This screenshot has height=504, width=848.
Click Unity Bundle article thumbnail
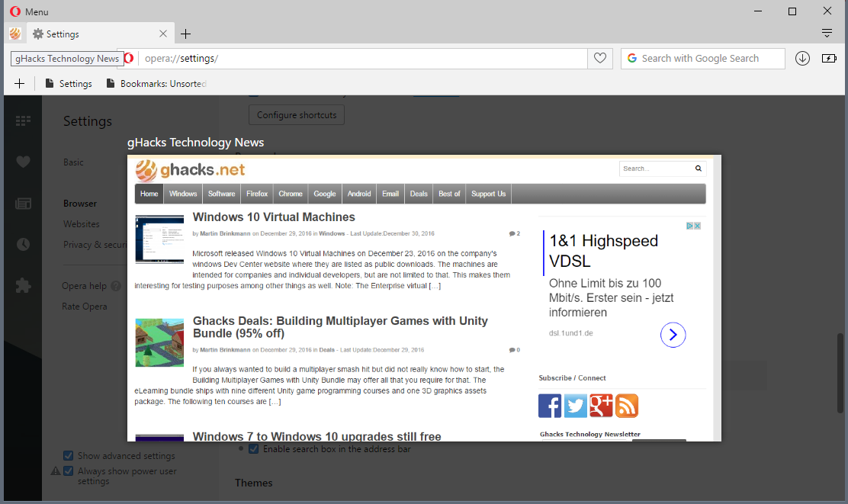(x=159, y=343)
